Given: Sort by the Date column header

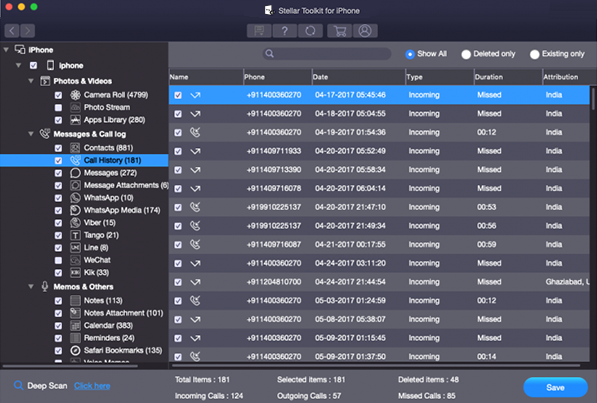Looking at the screenshot, I should 359,77.
